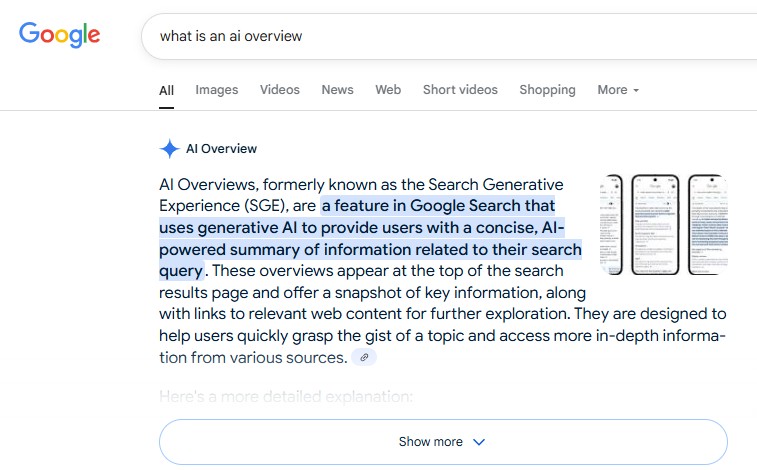Click the highlighted 'a feature in Google Search' text

point(438,206)
